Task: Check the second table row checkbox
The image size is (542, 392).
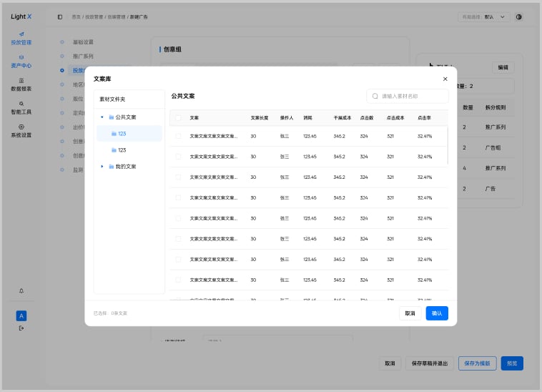Action: click(x=178, y=157)
